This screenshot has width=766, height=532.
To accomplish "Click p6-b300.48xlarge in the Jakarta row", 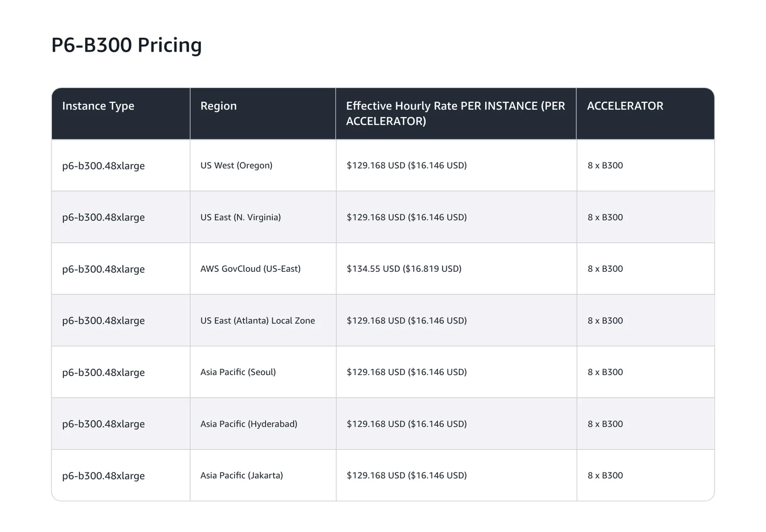I will pos(103,476).
